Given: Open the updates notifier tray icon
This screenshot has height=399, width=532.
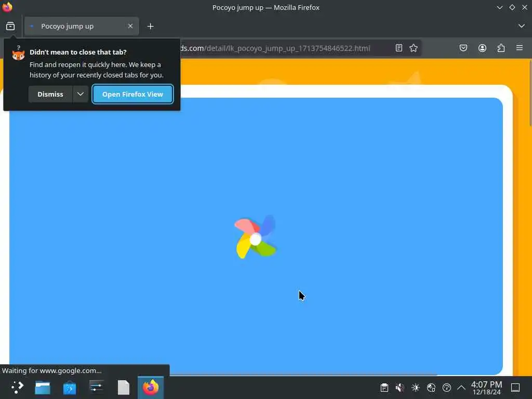Looking at the screenshot, I should click(447, 388).
